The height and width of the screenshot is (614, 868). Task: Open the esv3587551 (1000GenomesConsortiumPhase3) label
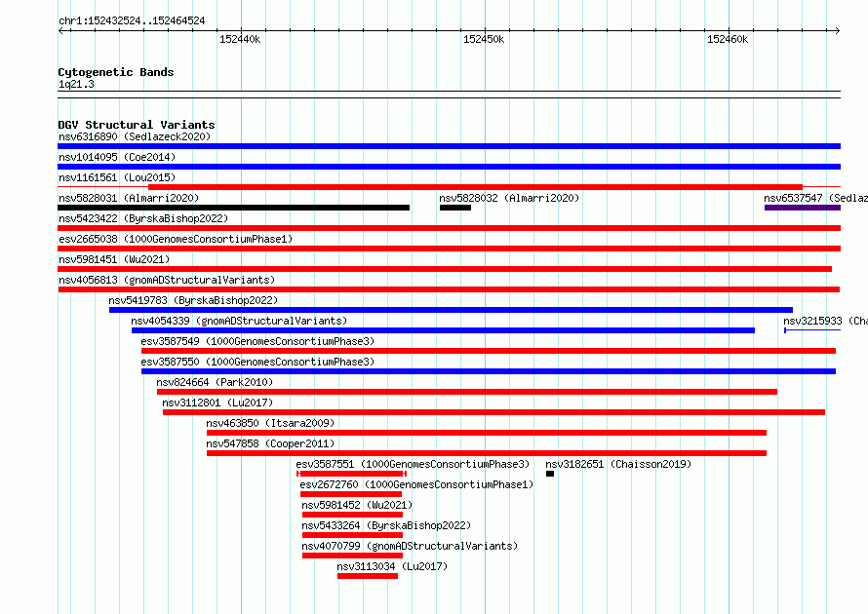(413, 464)
